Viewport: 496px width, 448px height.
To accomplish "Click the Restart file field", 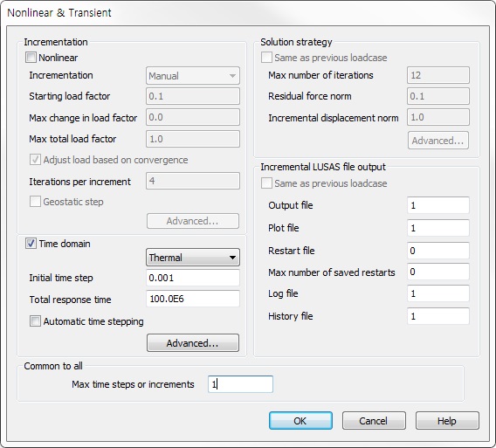I will 438,251.
